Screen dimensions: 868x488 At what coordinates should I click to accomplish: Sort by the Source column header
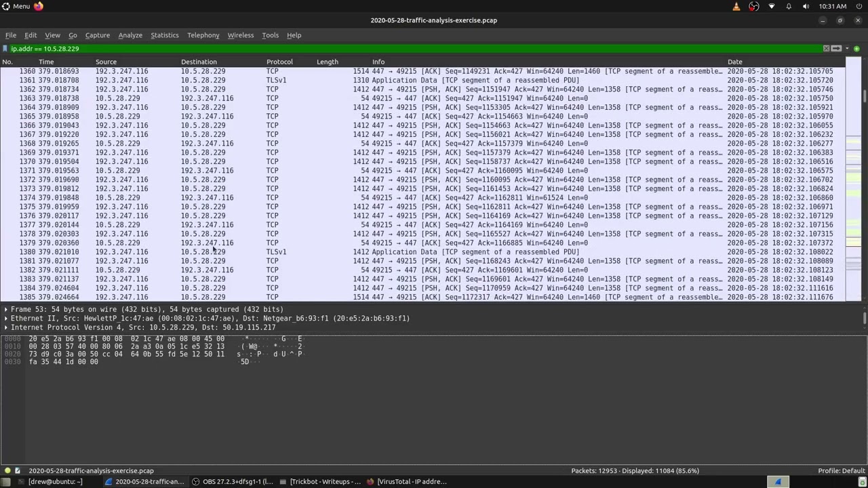(x=106, y=62)
